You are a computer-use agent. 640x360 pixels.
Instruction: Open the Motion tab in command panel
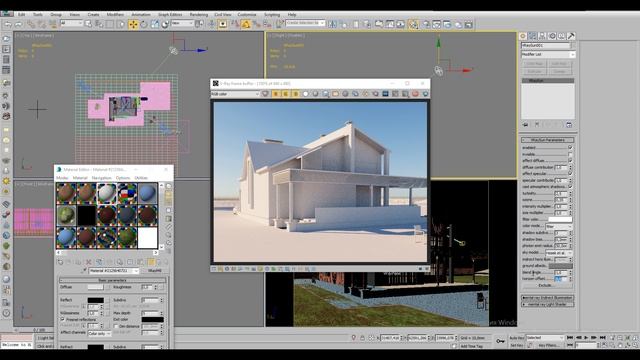click(552, 36)
